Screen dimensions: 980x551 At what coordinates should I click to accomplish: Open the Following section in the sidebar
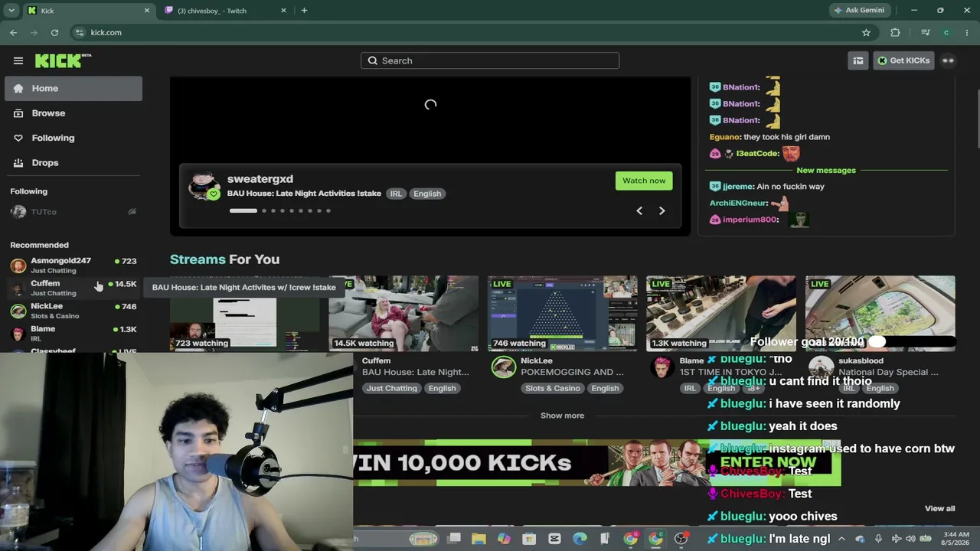73,138
